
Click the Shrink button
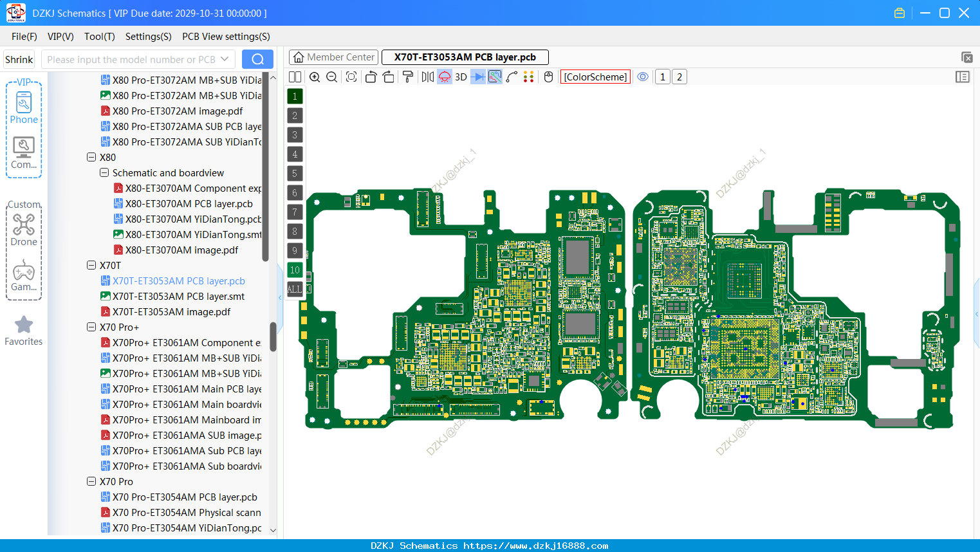[x=19, y=59]
